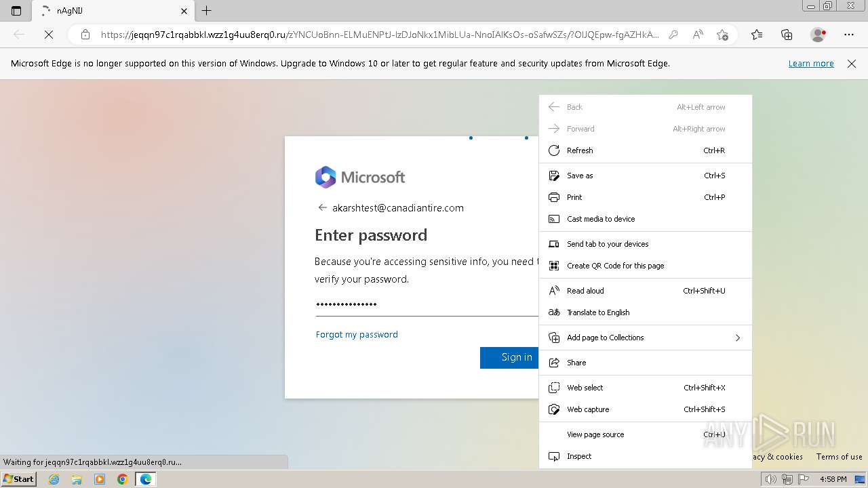868x488 pixels.
Task: Launch Internet Explorer from the taskbar
Action: click(x=54, y=479)
